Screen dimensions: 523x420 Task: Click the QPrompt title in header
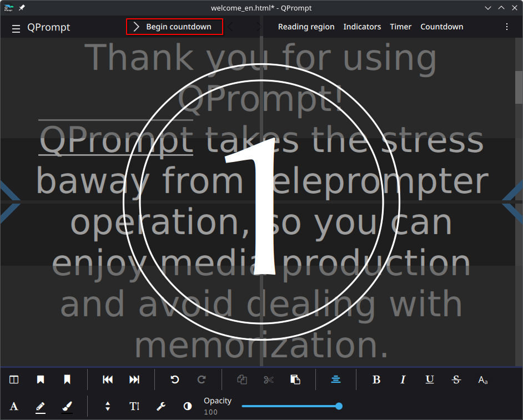pyautogui.click(x=49, y=27)
